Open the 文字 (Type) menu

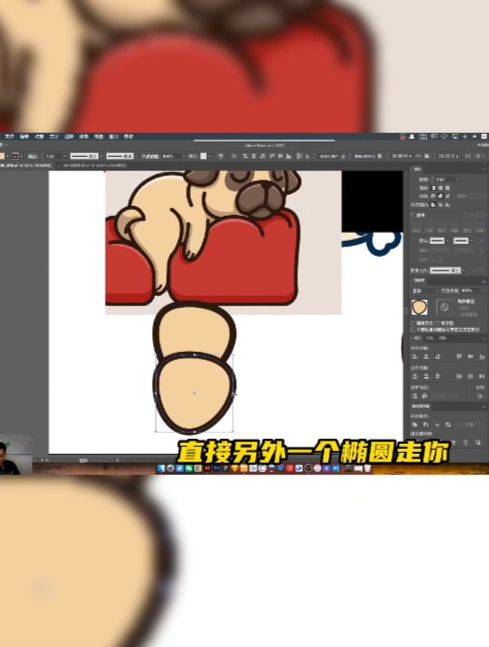point(54,137)
